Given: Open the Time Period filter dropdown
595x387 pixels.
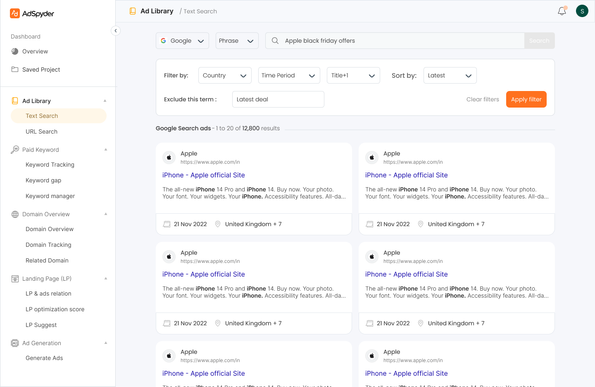Looking at the screenshot, I should [289, 76].
